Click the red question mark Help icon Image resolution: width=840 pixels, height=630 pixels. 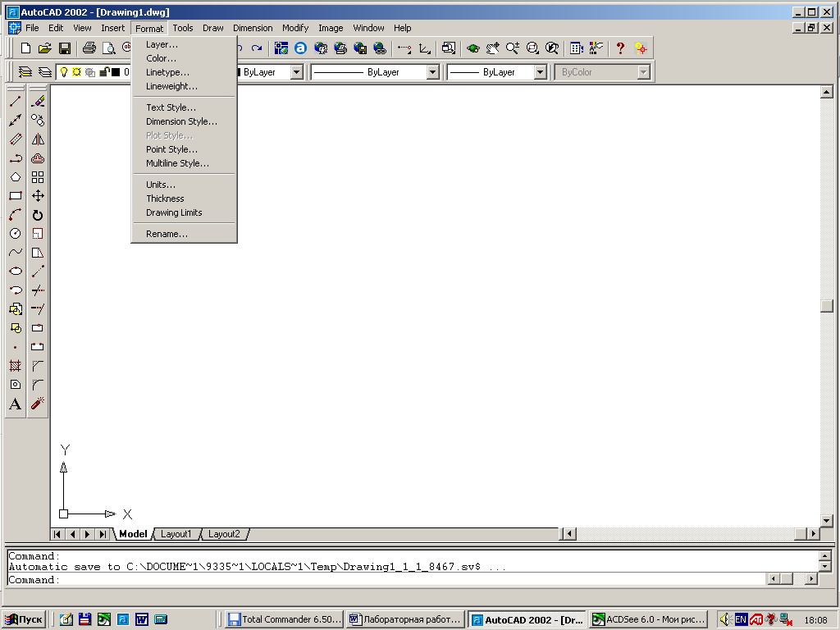point(620,48)
